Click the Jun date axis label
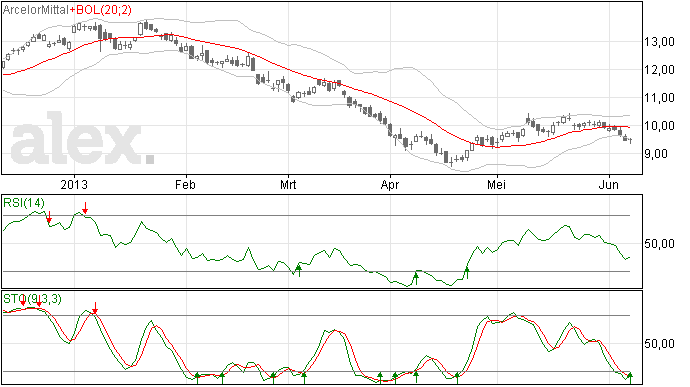690x387 pixels. click(609, 184)
